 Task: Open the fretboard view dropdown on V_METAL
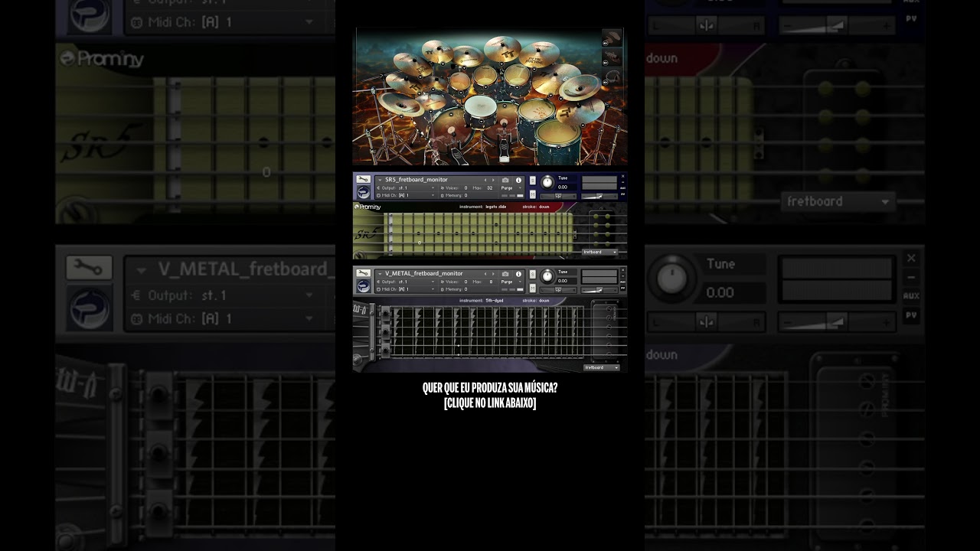pyautogui.click(x=602, y=367)
